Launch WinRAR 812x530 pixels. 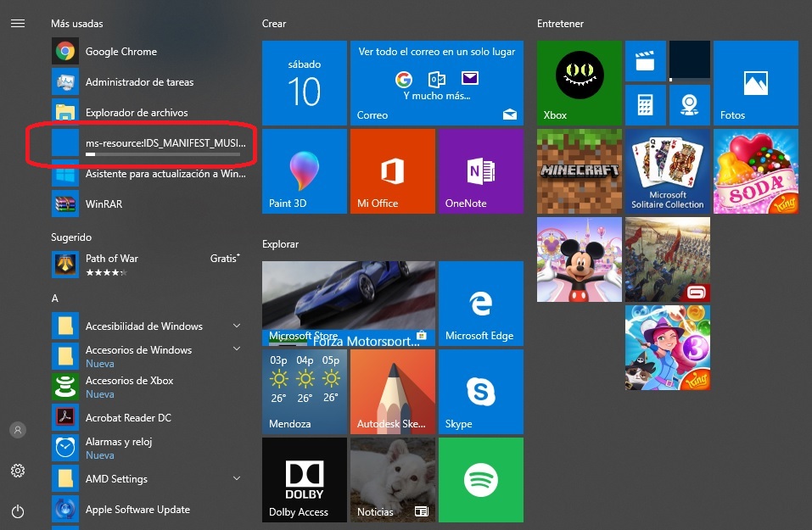[x=150, y=204]
